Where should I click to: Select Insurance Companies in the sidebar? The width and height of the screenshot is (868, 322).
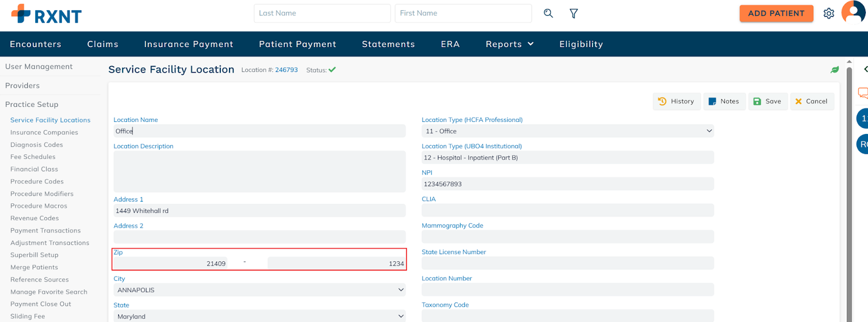point(44,132)
